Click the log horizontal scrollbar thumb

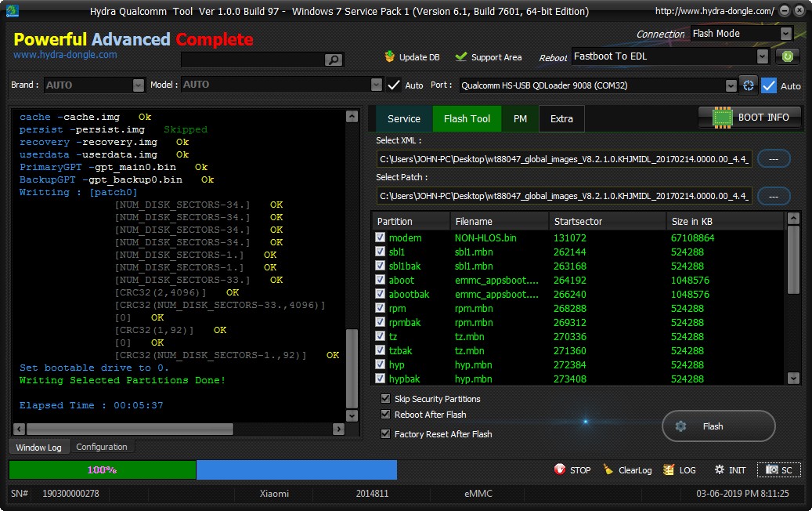129,429
